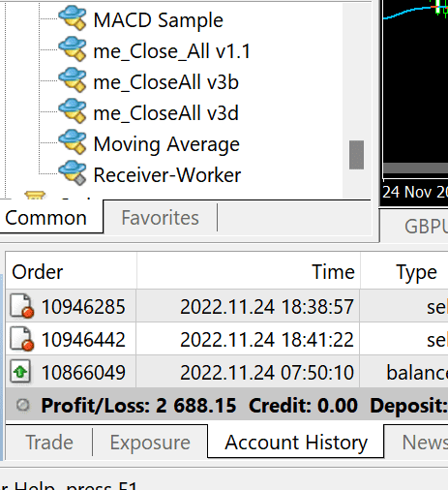Click time 2022.11.24 07:50:10
This screenshot has height=490, width=448.
point(267,372)
